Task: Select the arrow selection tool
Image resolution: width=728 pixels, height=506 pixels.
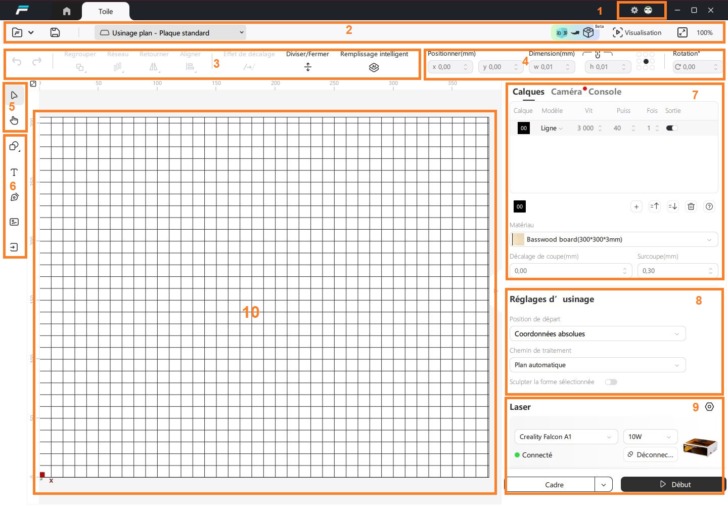Action: (14, 95)
